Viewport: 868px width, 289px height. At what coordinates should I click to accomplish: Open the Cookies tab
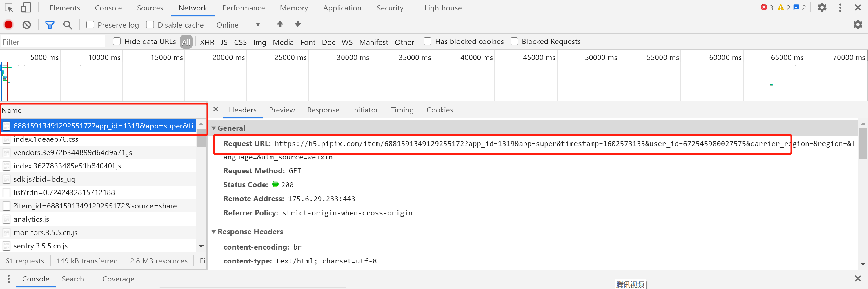pyautogui.click(x=440, y=110)
